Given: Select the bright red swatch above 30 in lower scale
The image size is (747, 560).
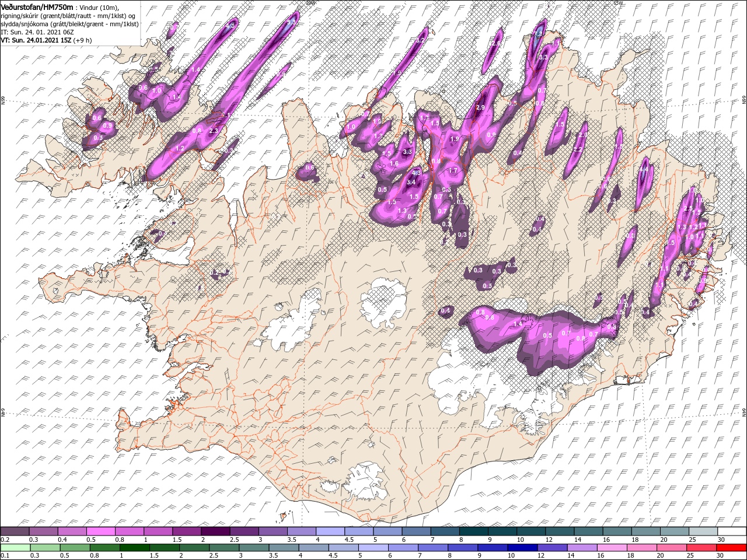Looking at the screenshot, I should point(732,548).
